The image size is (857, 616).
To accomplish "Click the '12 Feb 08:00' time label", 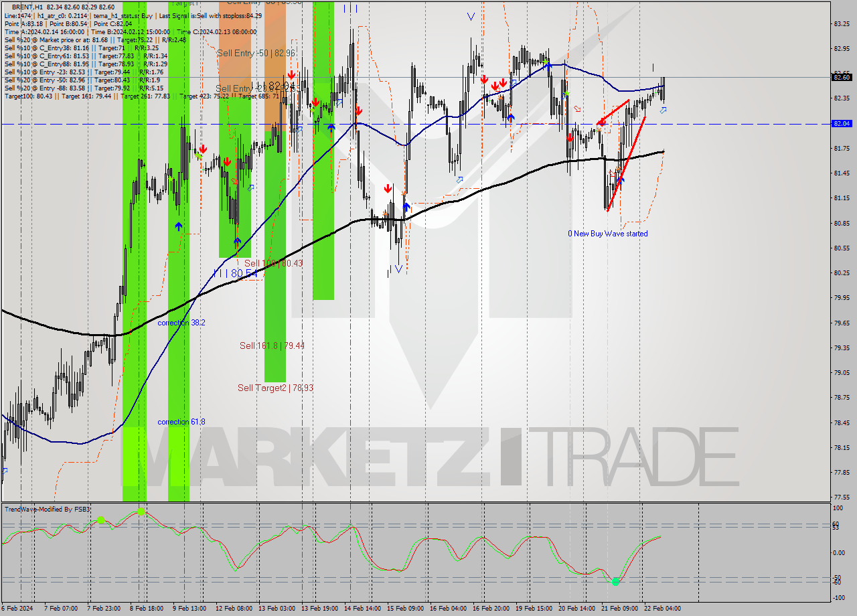I will 234,609.
